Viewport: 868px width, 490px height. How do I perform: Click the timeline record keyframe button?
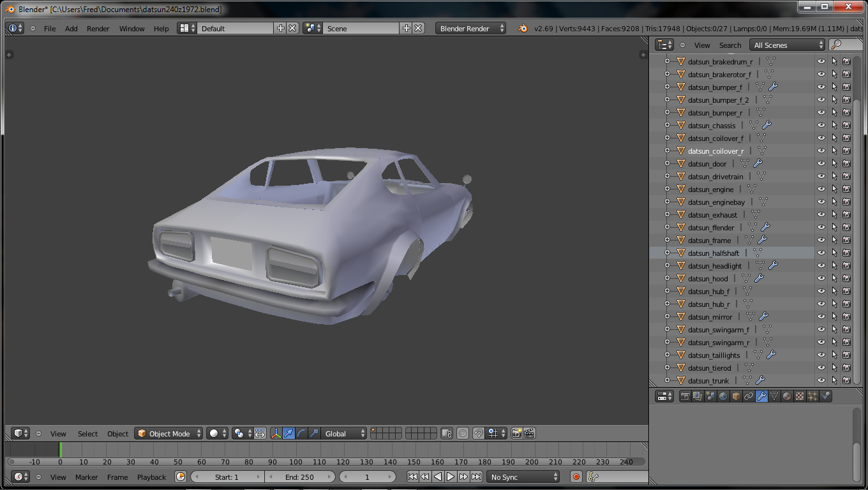[576, 477]
